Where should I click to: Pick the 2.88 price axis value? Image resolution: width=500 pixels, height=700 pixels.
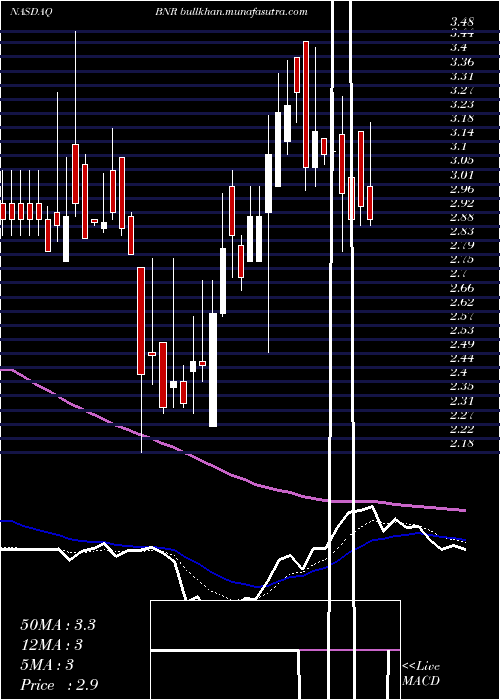462,217
